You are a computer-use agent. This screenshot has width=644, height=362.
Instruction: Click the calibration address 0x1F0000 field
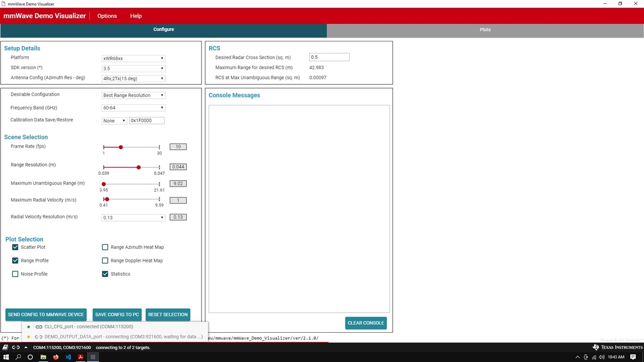[147, 120]
